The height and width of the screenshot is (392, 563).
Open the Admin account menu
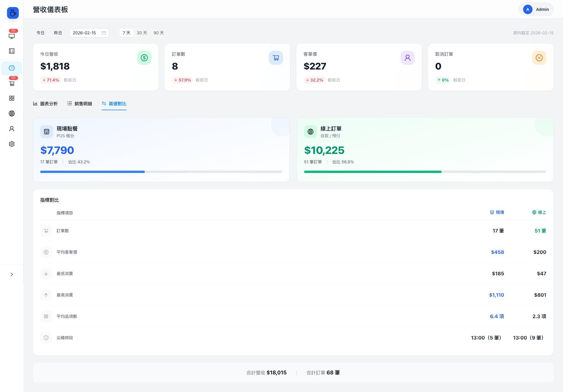[536, 9]
